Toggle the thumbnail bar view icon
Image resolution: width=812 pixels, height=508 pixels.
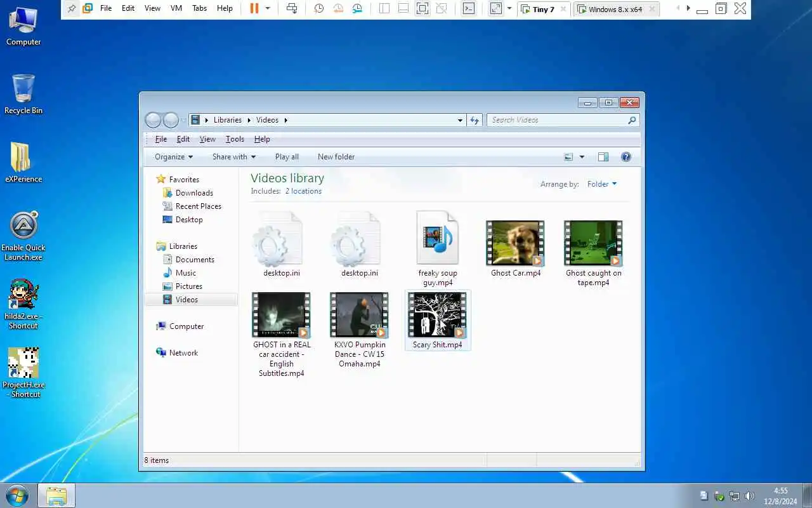(x=403, y=8)
